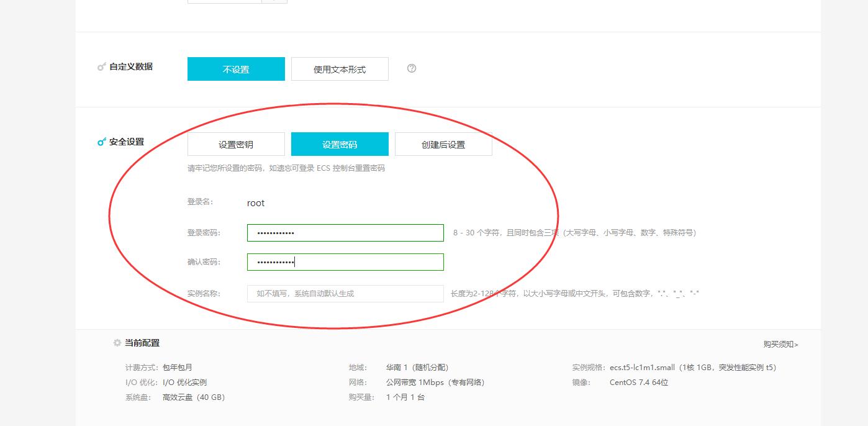Click the gear icon beside 当前配置
Viewport: 868px width, 426px height.
tap(117, 343)
